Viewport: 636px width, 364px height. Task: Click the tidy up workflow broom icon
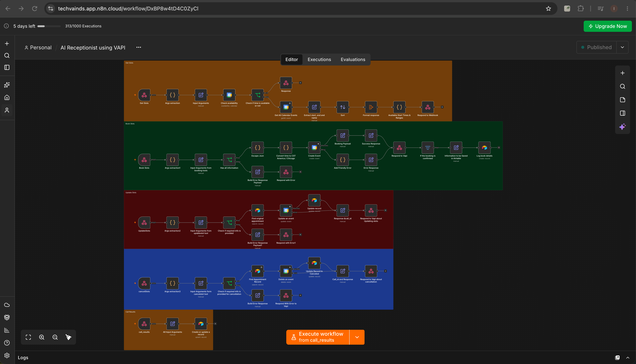point(69,337)
